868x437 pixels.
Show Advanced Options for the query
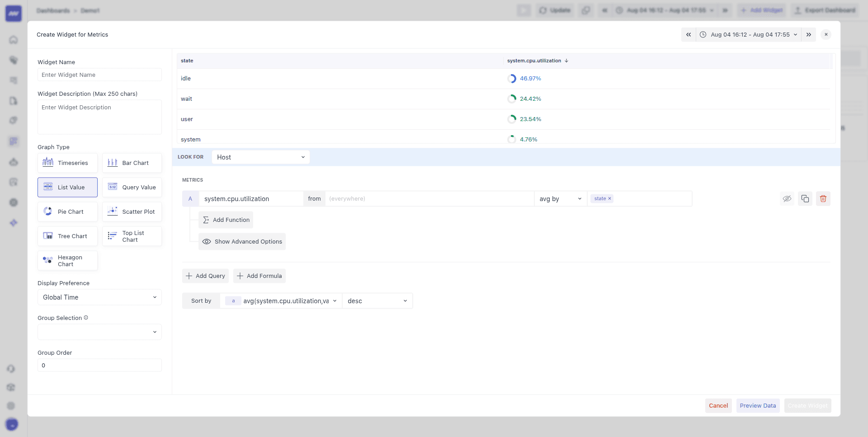242,241
